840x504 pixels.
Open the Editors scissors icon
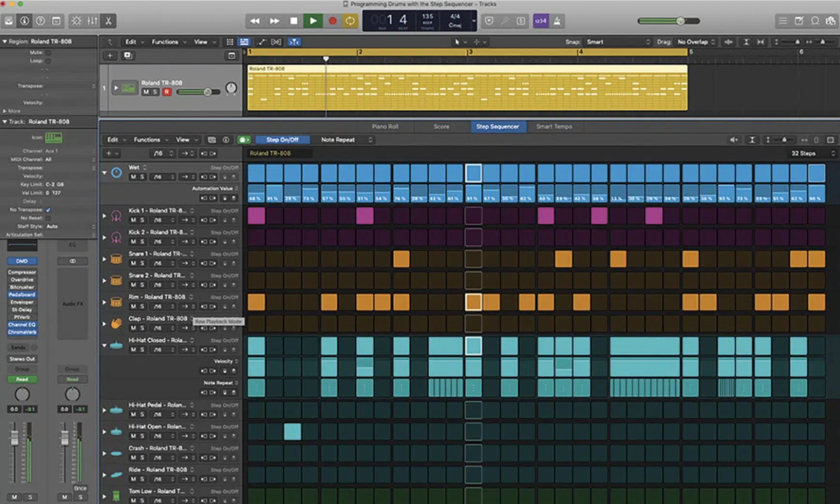pyautogui.click(x=108, y=21)
